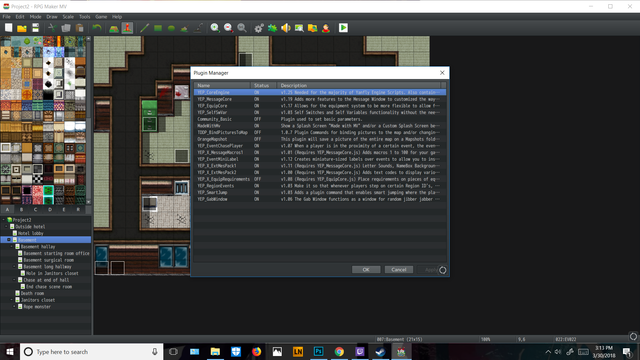Switch to tileset tab R
Screen dimensions: 640x360
(78, 209)
